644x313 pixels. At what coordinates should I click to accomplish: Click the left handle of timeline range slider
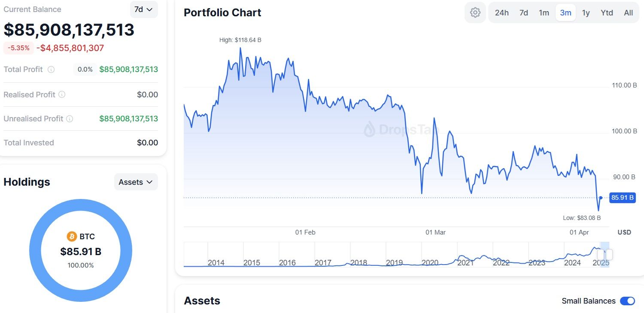pyautogui.click(x=600, y=254)
